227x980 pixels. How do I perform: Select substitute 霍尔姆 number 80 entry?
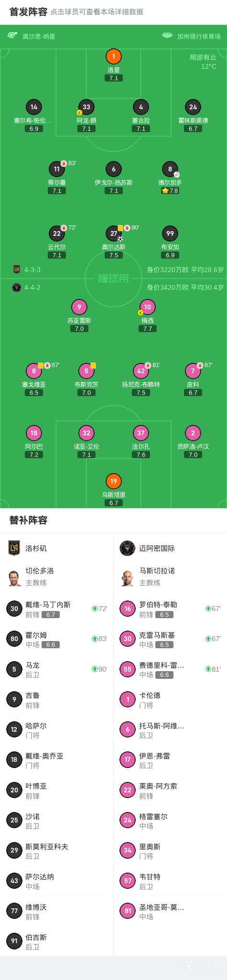tap(57, 639)
